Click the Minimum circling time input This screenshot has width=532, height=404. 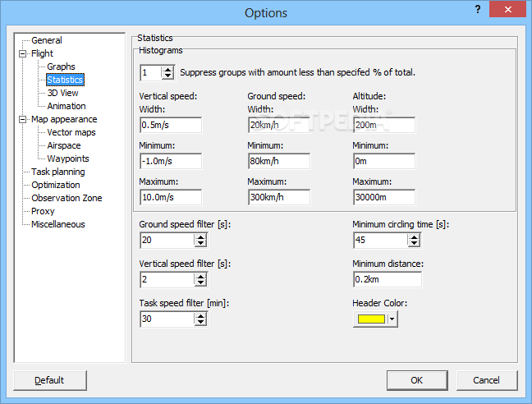pos(381,240)
